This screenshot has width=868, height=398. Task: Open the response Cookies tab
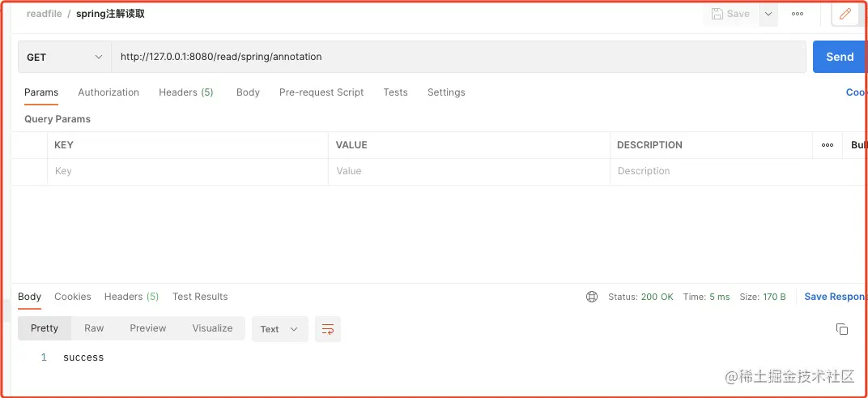(x=73, y=297)
